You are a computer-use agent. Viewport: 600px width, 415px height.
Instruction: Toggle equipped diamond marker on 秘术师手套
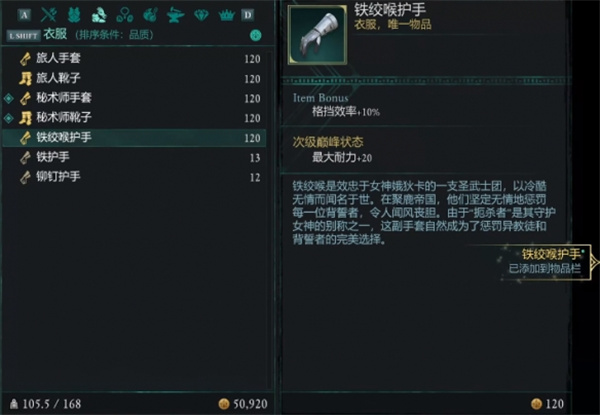(8, 98)
